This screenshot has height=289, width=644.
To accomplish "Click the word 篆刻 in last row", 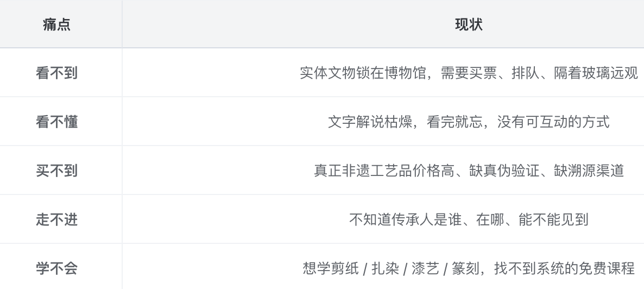I will click(x=465, y=268).
